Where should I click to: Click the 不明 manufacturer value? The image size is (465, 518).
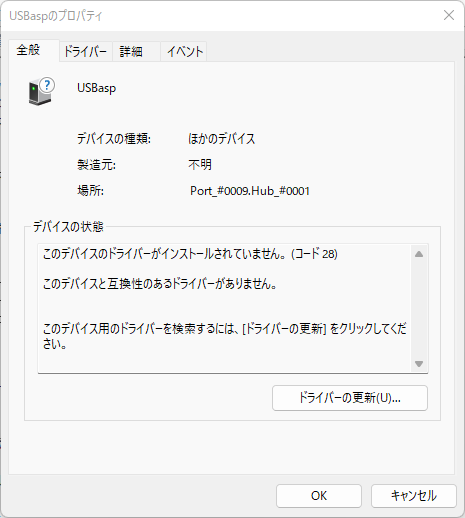[200, 165]
